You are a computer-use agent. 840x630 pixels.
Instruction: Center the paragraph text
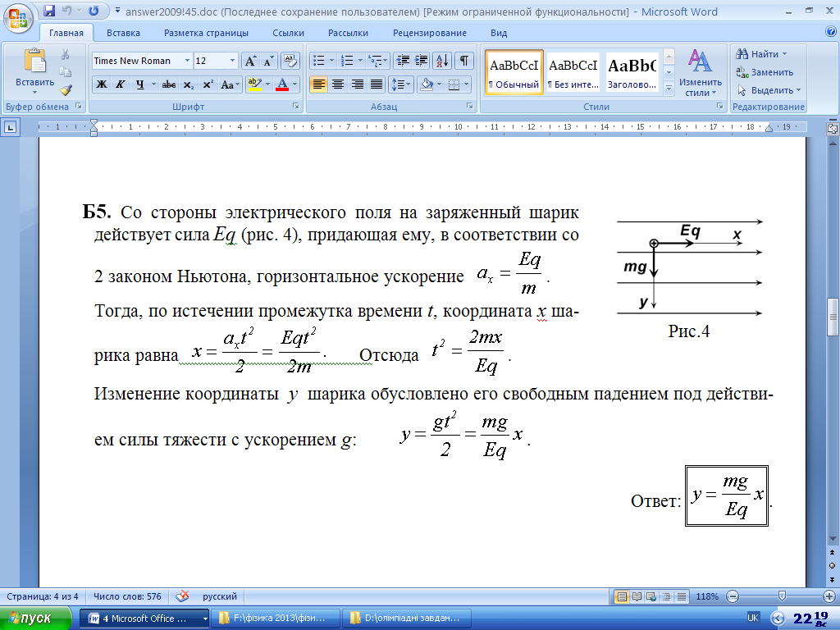pyautogui.click(x=337, y=84)
